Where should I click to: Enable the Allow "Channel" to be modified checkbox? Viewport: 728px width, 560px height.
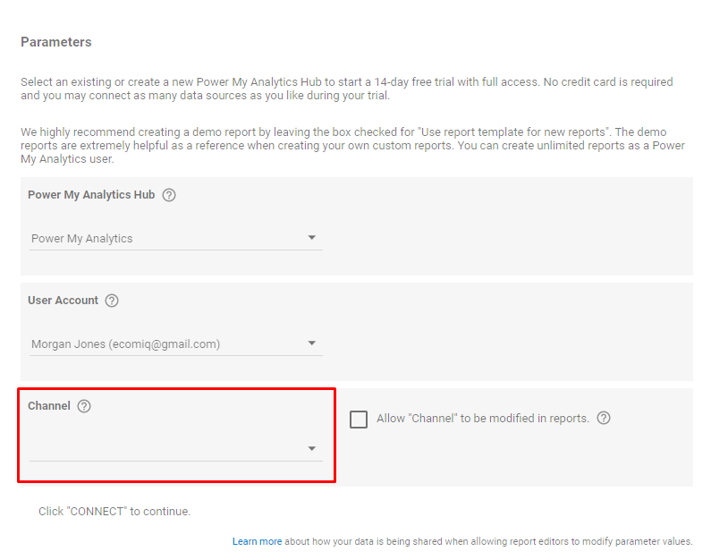pos(359,420)
